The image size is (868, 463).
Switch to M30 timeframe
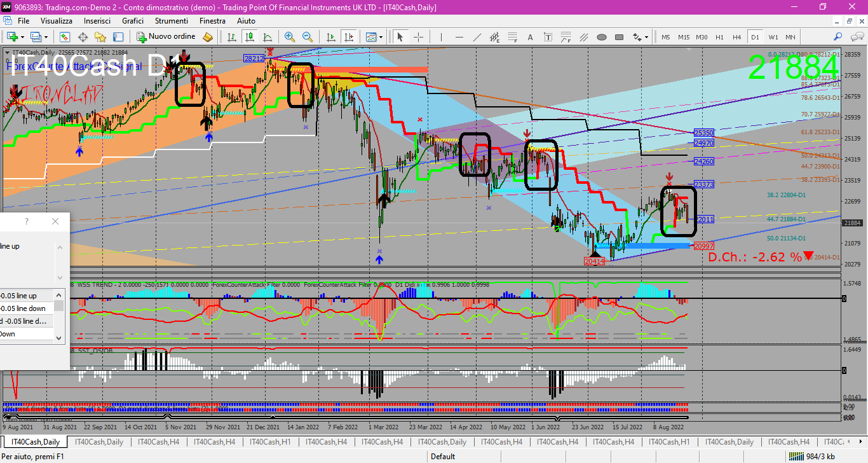coord(702,37)
